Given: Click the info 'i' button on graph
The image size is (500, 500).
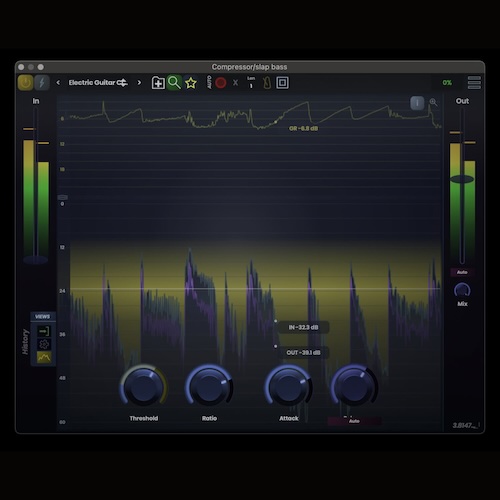Looking at the screenshot, I should tap(417, 103).
